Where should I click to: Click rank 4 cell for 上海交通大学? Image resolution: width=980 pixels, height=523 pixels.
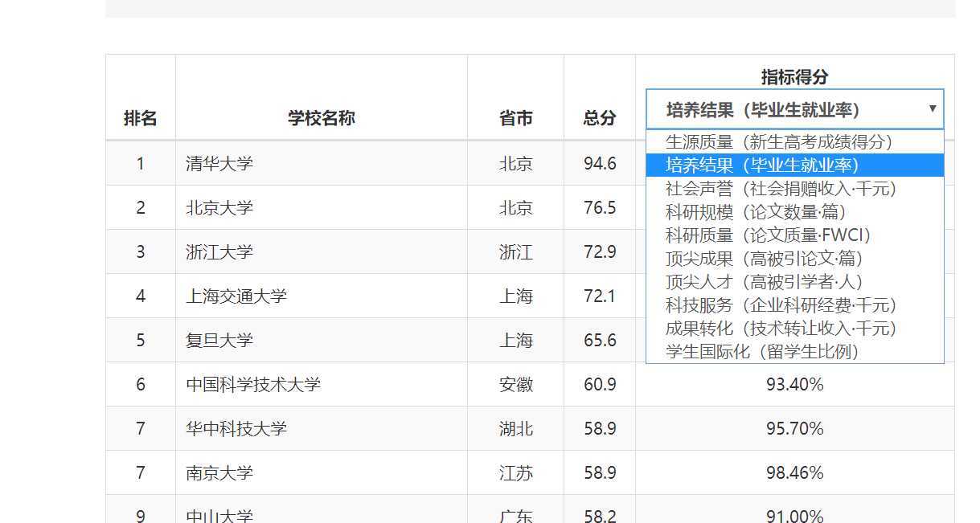(x=141, y=296)
